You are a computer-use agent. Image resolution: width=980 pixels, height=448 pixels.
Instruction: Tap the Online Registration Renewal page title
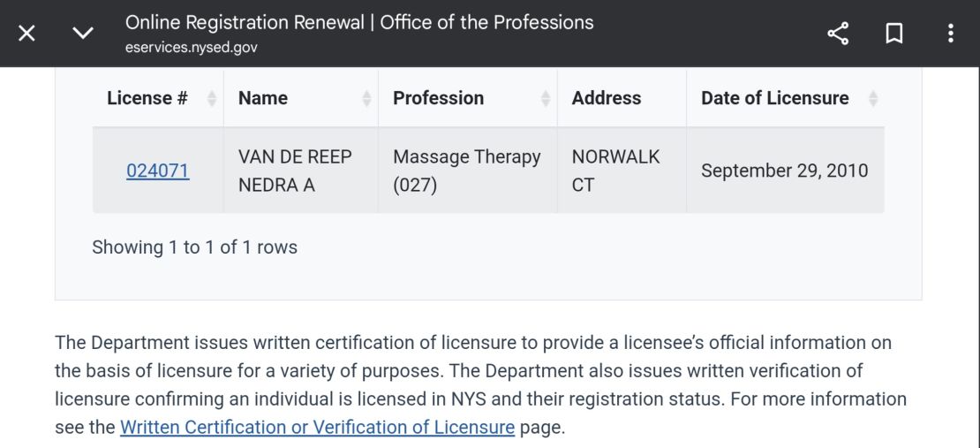359,22
